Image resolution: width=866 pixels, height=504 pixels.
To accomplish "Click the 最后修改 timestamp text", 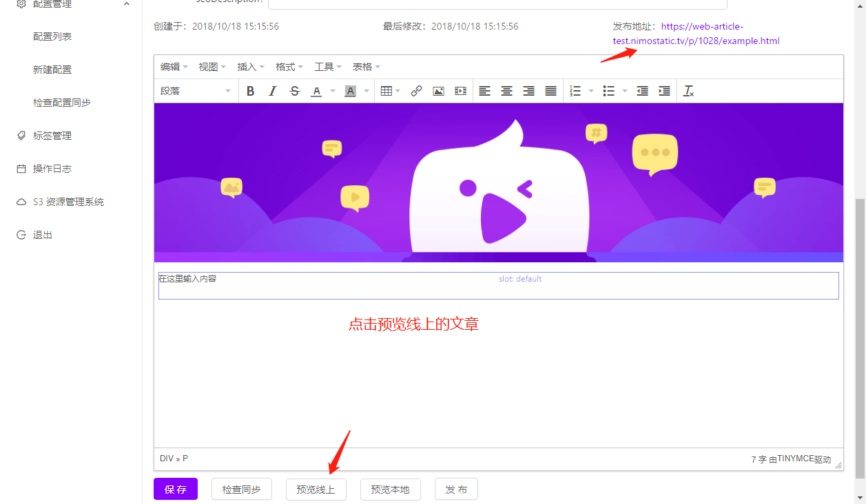I will [451, 26].
